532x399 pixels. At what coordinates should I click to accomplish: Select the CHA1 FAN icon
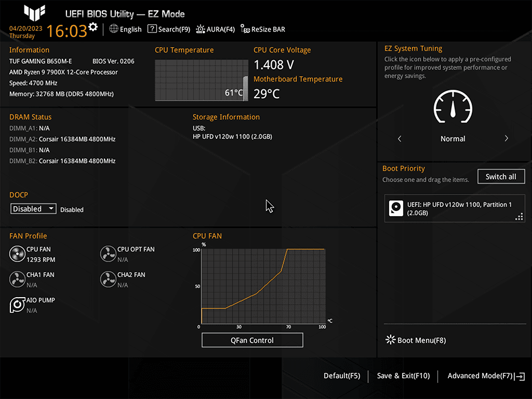click(x=17, y=279)
